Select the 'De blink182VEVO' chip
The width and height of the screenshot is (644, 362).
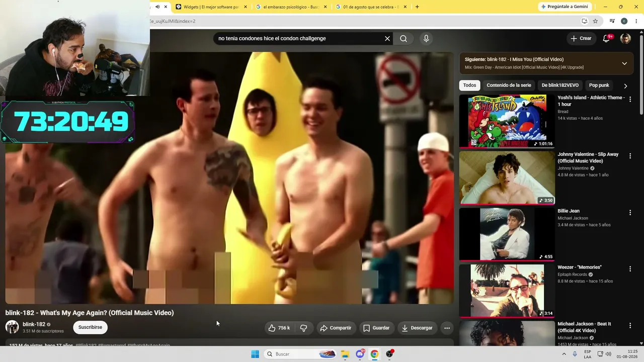point(560,85)
